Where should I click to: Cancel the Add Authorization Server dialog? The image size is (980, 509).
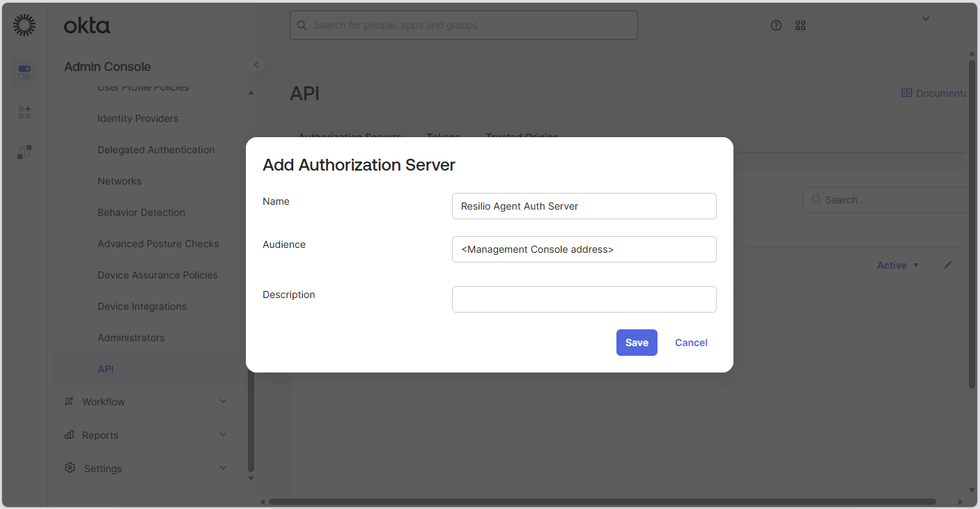[x=691, y=343]
